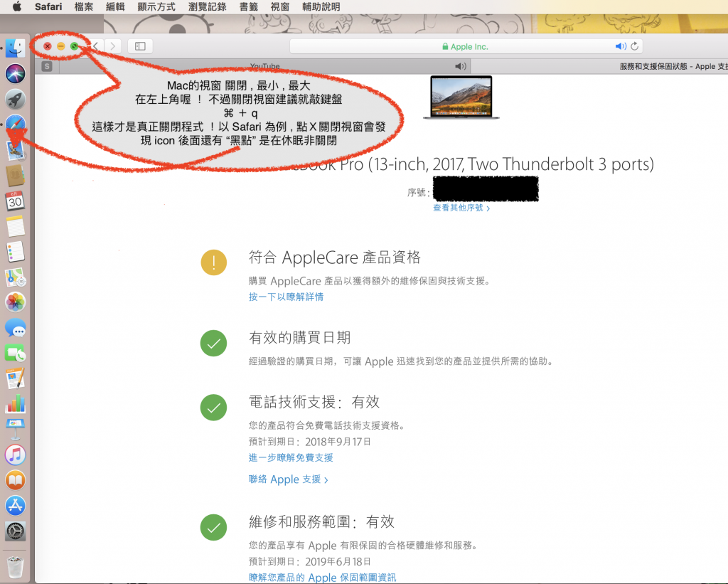Click the yellow exclamation AppleCare status icon
This screenshot has width=728, height=584.
[213, 262]
